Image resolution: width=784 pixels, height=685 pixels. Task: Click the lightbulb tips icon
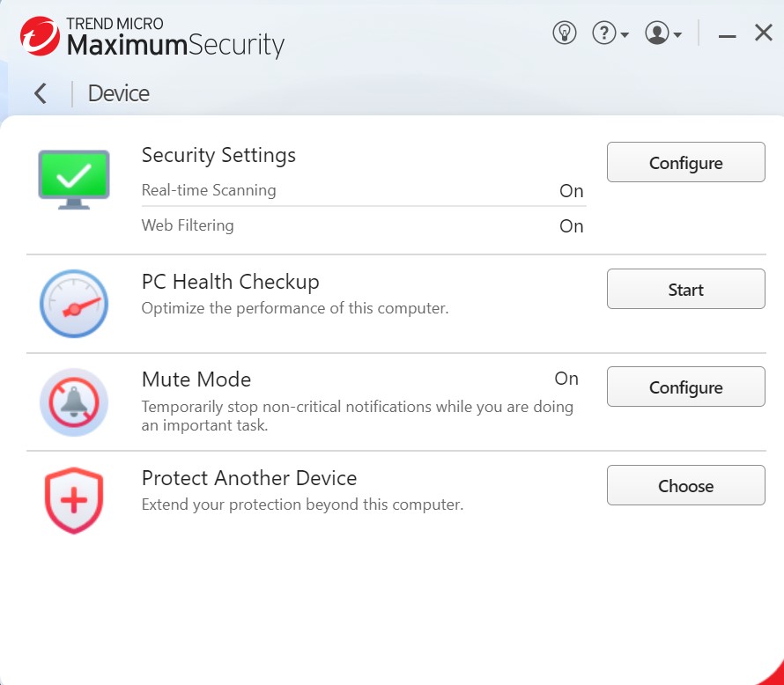point(564,33)
